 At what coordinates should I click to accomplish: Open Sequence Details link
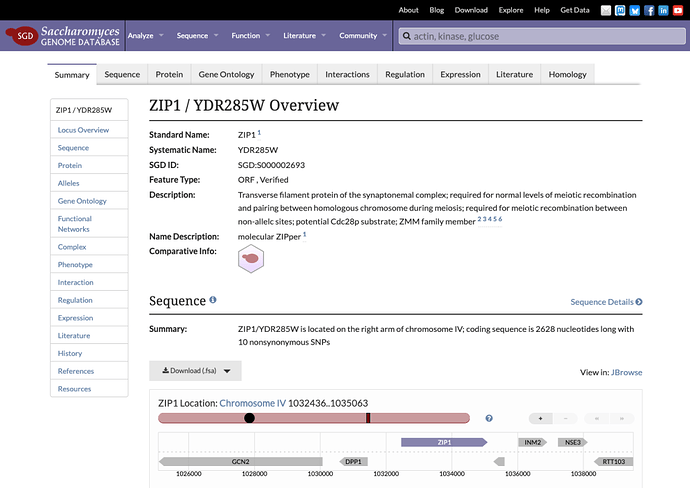click(x=606, y=302)
